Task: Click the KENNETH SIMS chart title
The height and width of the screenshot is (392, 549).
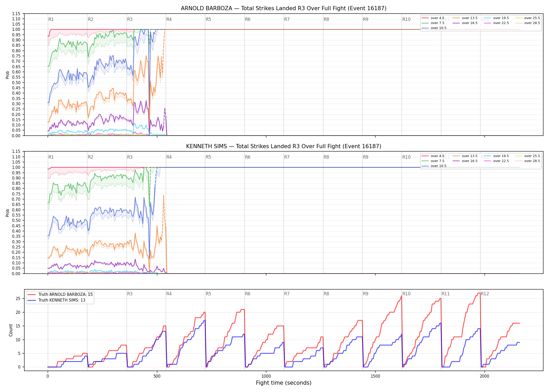Action: (x=284, y=146)
